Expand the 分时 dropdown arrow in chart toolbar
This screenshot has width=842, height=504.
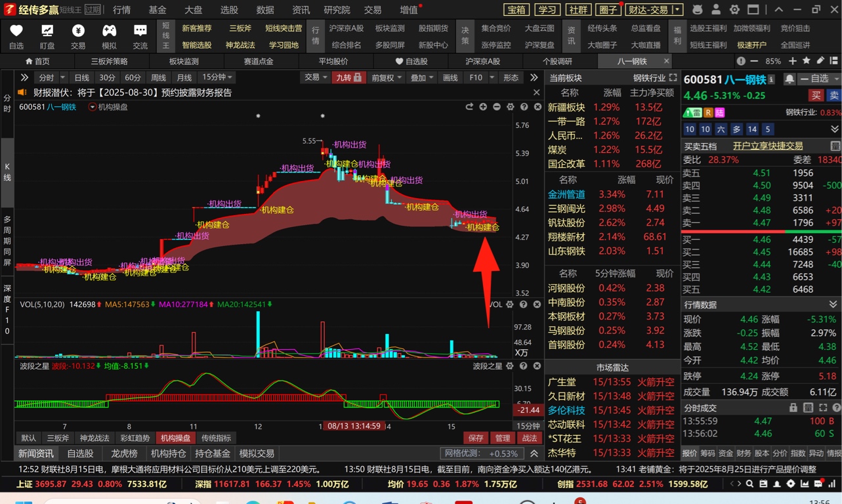pos(62,77)
